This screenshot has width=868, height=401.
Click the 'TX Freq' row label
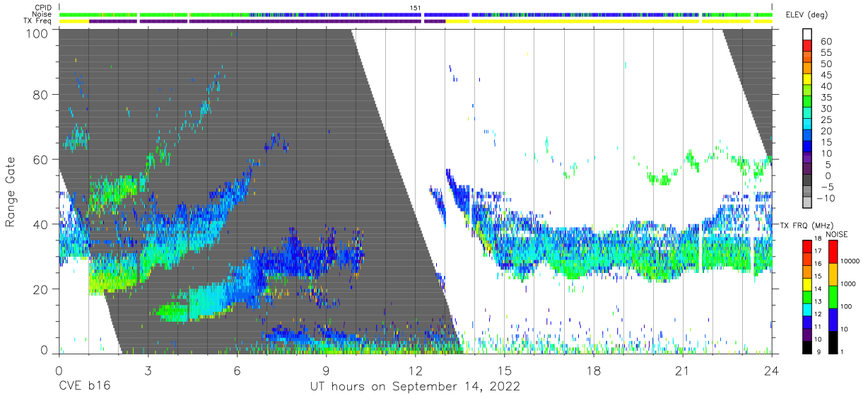point(38,21)
